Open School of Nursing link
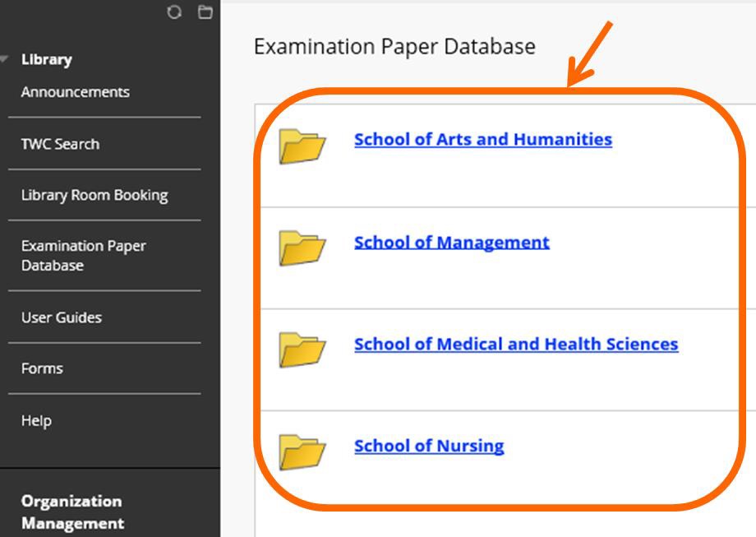Image resolution: width=756 pixels, height=537 pixels. tap(429, 447)
